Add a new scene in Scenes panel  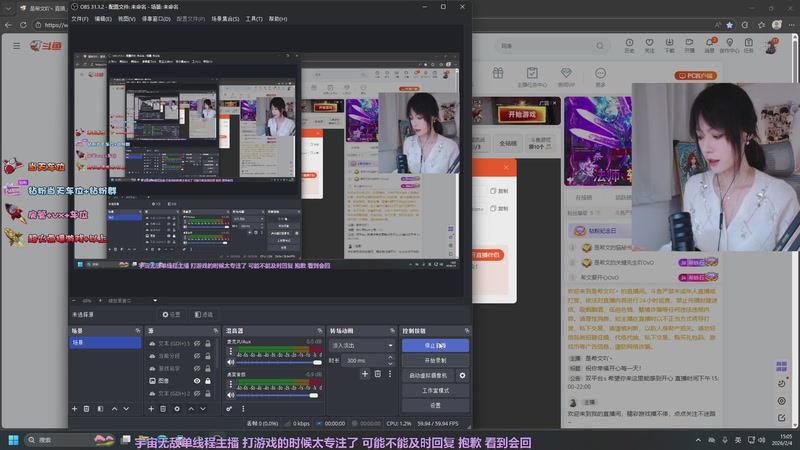click(74, 409)
